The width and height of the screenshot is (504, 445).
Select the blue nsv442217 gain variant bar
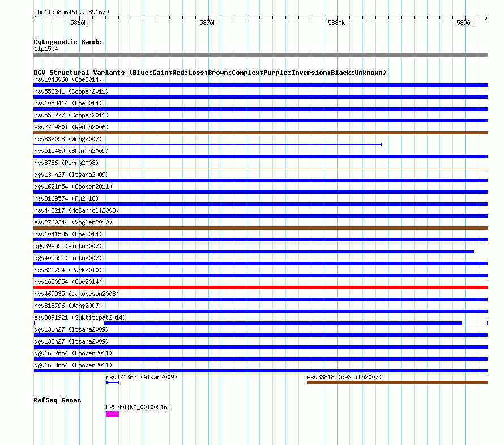[x=260, y=216]
